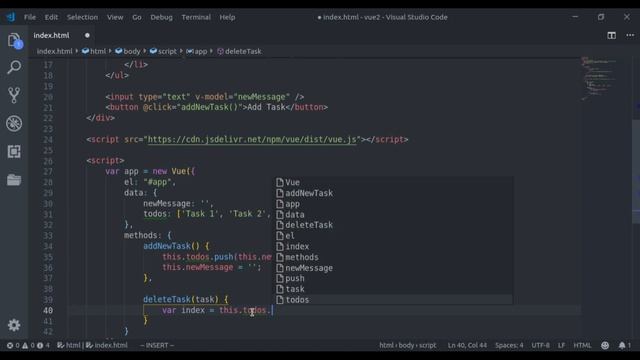Open the folder icon in activity bar
Viewport: 640px width, 360px height.
14,180
